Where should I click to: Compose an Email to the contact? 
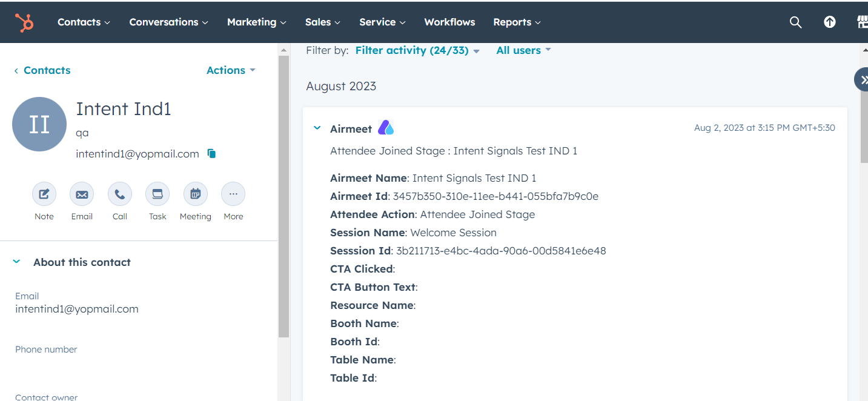[82, 194]
